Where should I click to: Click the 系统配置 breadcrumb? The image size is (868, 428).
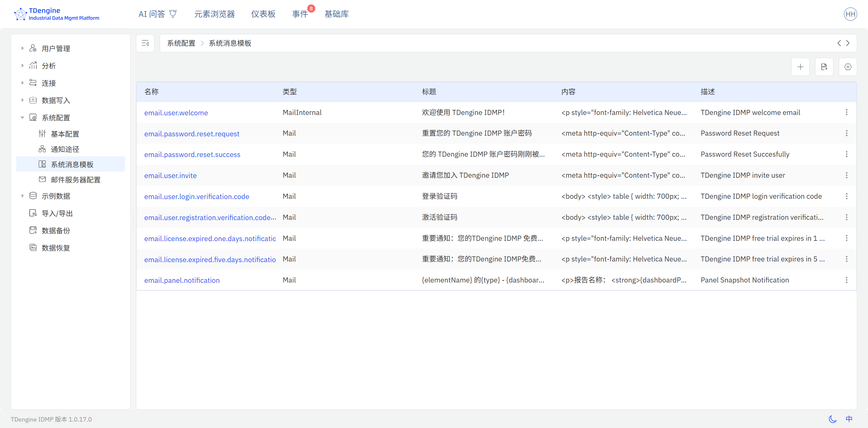coord(181,43)
